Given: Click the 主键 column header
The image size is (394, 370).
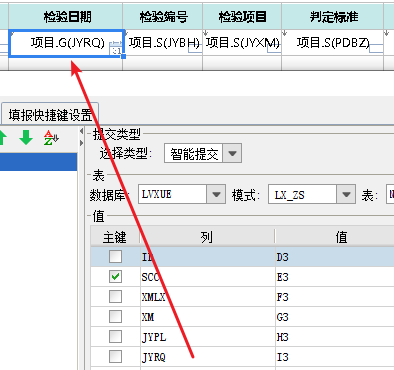Looking at the screenshot, I should click(115, 237).
